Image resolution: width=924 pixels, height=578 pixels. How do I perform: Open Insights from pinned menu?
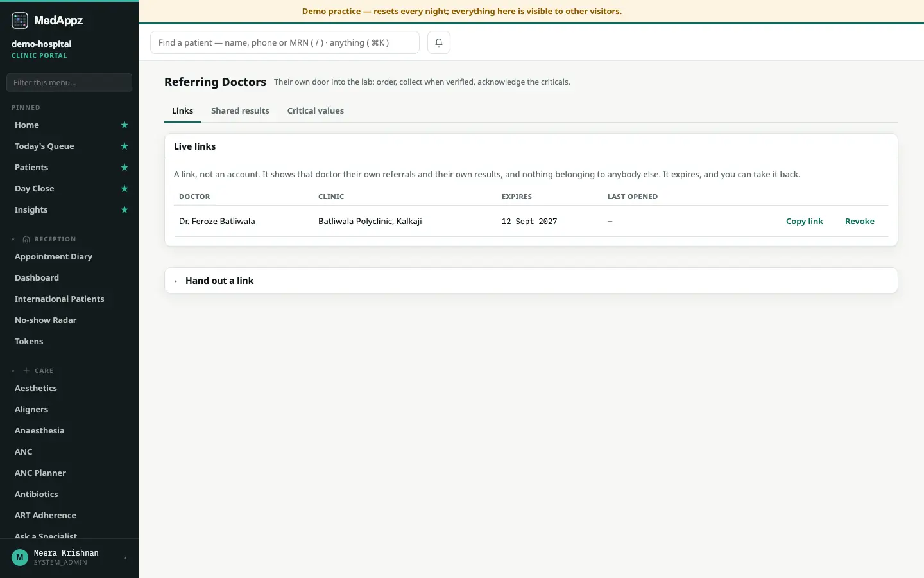point(31,210)
